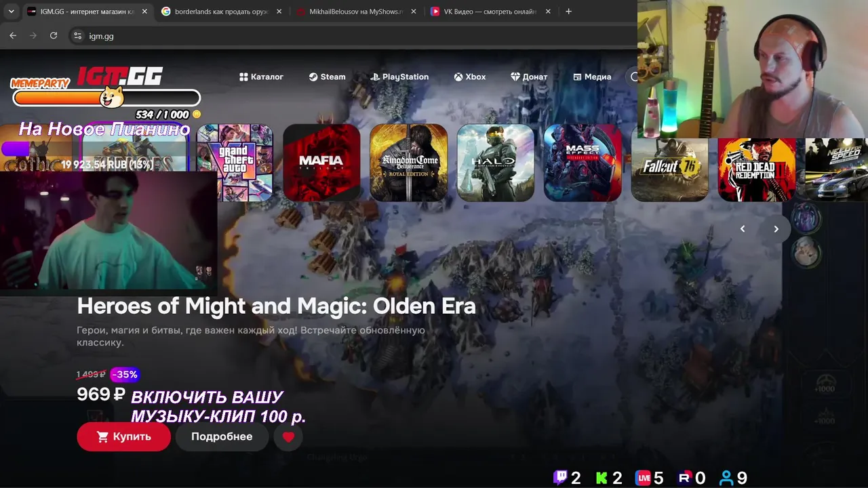
Task: Expand the browser tab search dropdown
Action: click(11, 12)
